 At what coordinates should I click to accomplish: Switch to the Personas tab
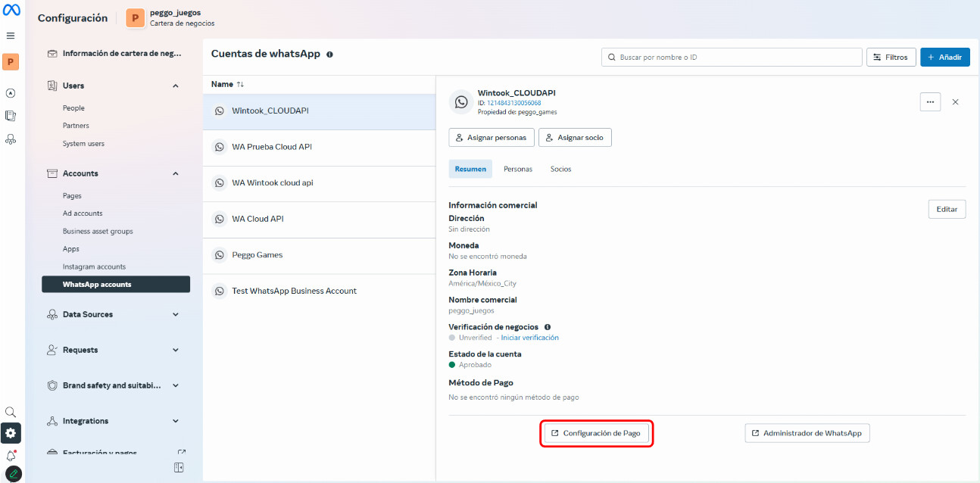[518, 169]
